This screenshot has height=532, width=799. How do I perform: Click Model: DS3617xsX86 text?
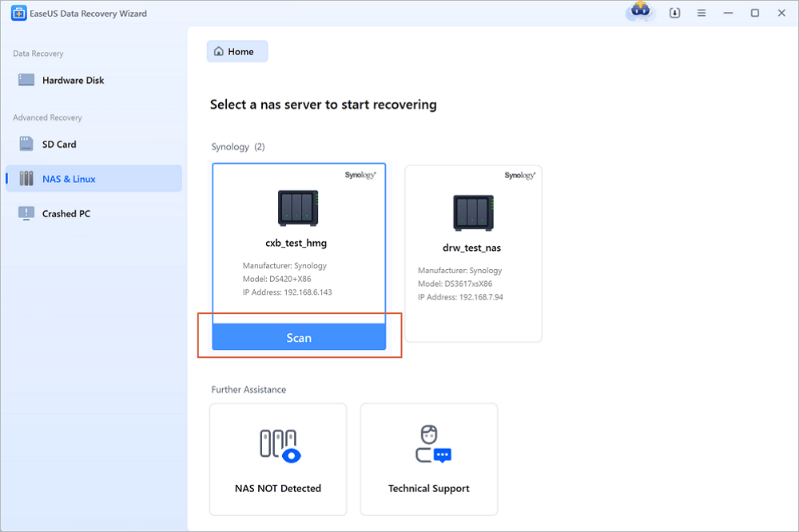pos(455,284)
